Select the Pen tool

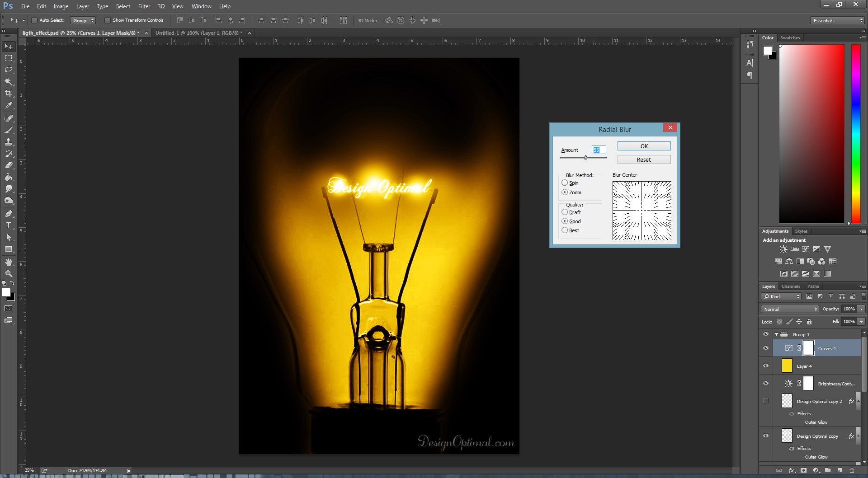[x=9, y=214]
